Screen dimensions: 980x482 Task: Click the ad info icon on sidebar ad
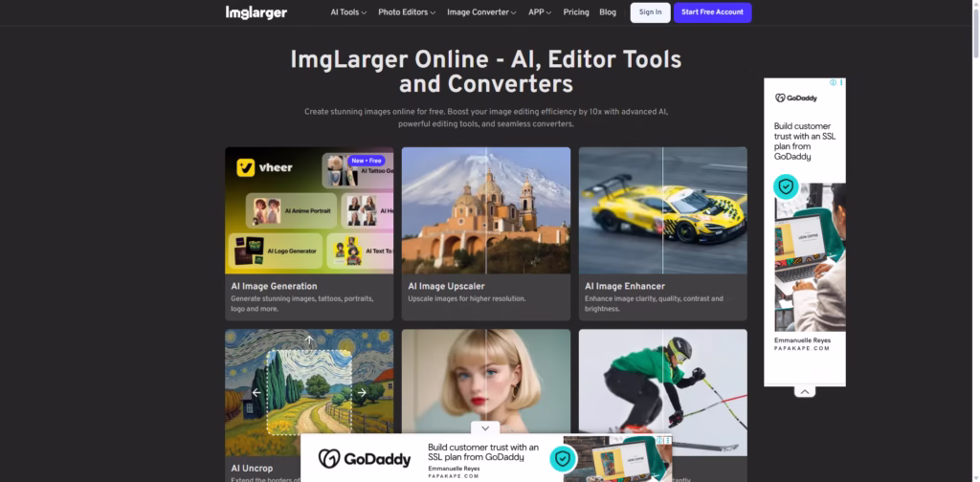[x=833, y=83]
